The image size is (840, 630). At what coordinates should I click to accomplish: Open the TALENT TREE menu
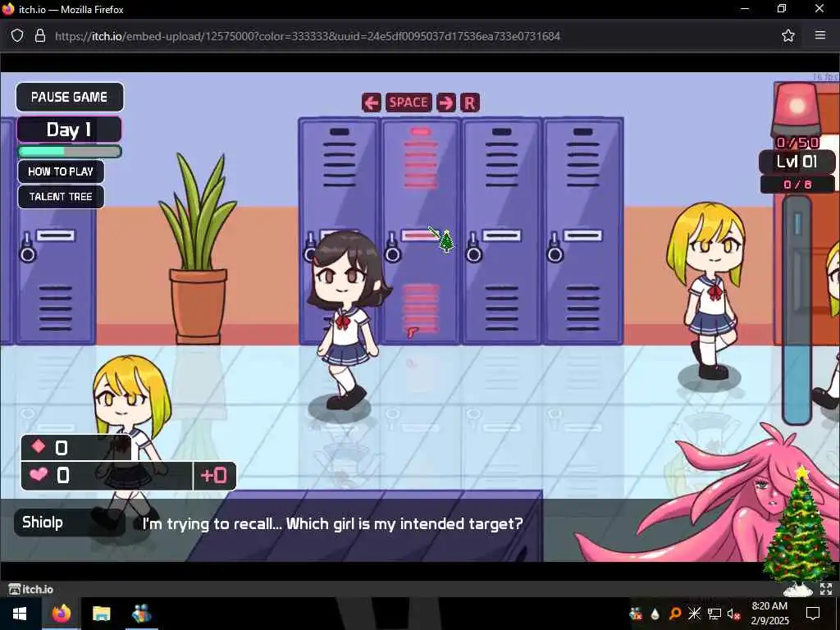click(x=61, y=197)
